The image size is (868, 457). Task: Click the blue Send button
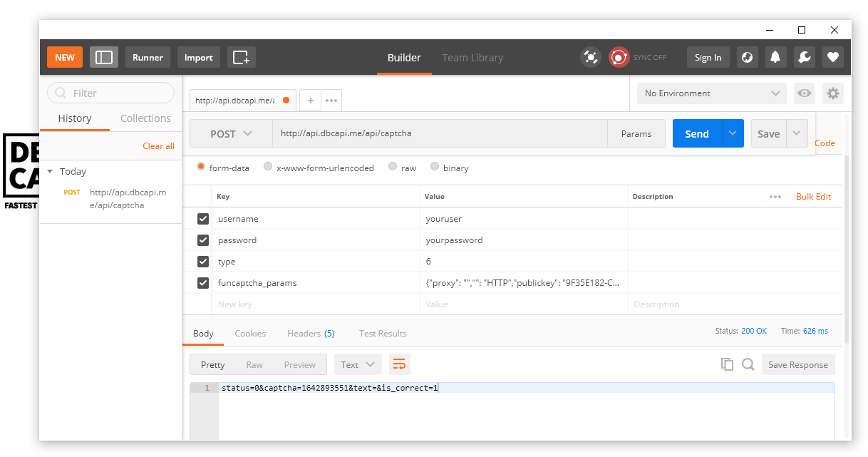point(696,134)
